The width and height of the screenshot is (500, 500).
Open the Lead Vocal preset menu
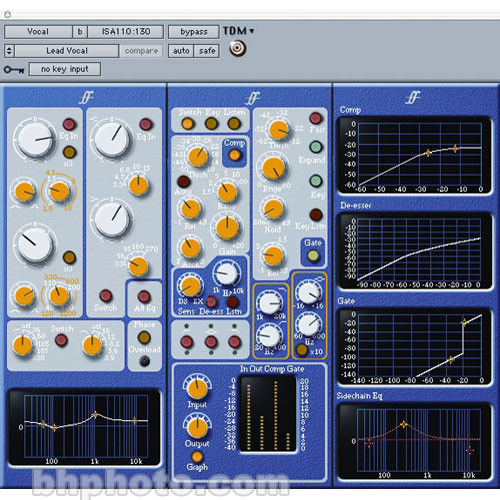67,51
